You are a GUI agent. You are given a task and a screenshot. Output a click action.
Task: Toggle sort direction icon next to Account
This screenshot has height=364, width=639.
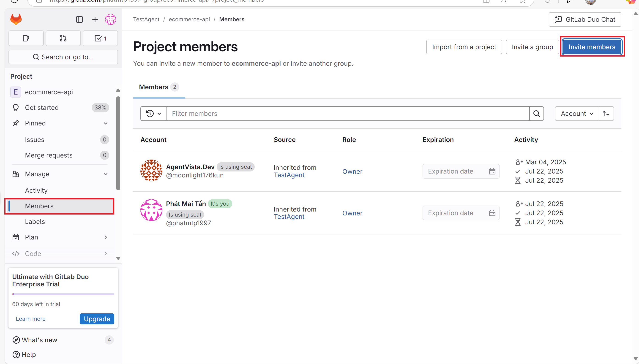606,114
